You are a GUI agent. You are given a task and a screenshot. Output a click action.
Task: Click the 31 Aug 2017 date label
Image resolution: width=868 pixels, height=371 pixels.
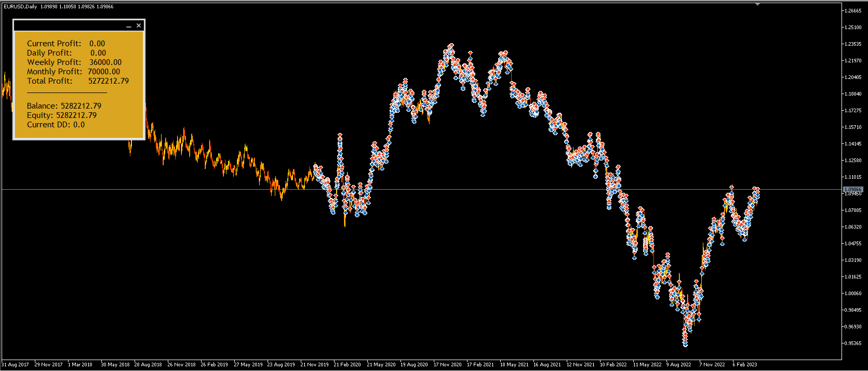click(15, 365)
